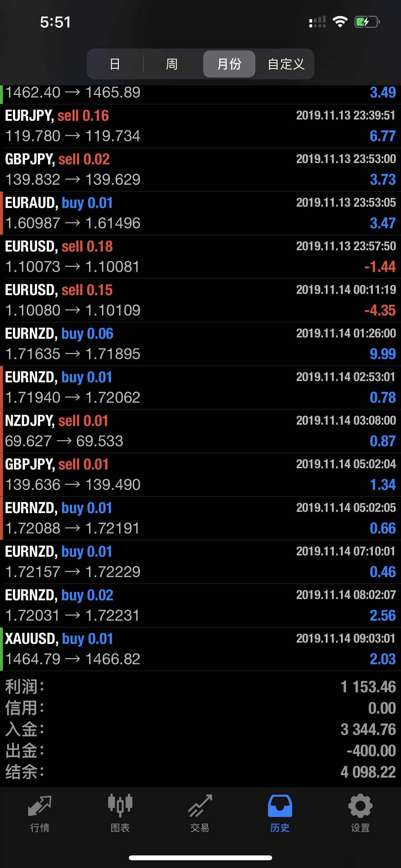Open the 行情 quotes tab icon
The image size is (401, 868).
(x=40, y=806)
